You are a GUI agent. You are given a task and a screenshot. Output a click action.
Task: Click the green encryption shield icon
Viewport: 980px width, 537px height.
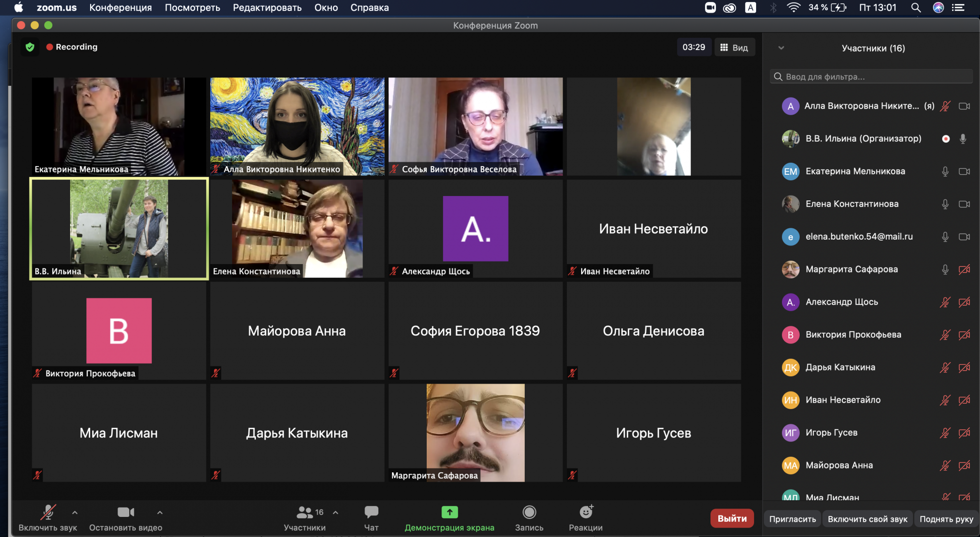[30, 47]
